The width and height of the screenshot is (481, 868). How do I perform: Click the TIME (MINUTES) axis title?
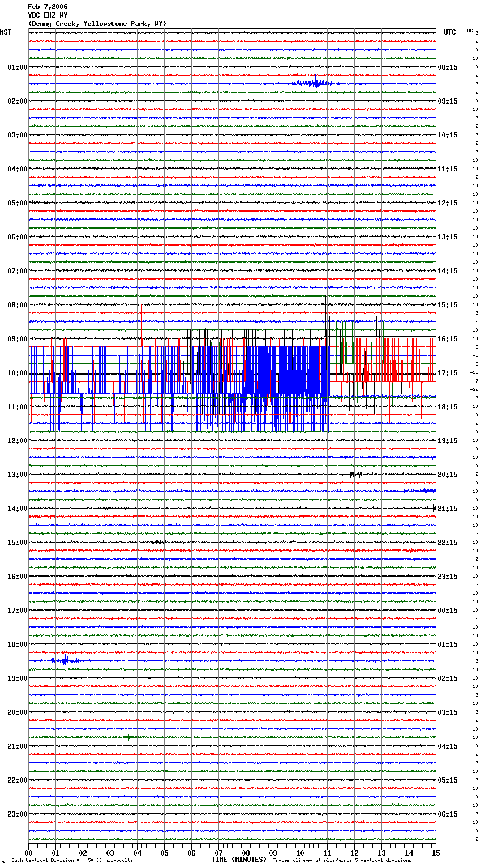(239, 860)
